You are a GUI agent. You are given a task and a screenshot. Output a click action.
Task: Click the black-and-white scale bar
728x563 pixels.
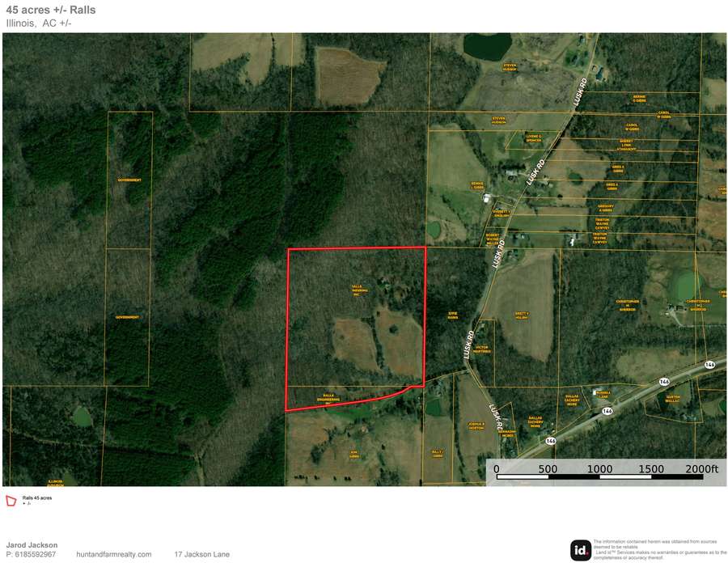pyautogui.click(x=599, y=476)
